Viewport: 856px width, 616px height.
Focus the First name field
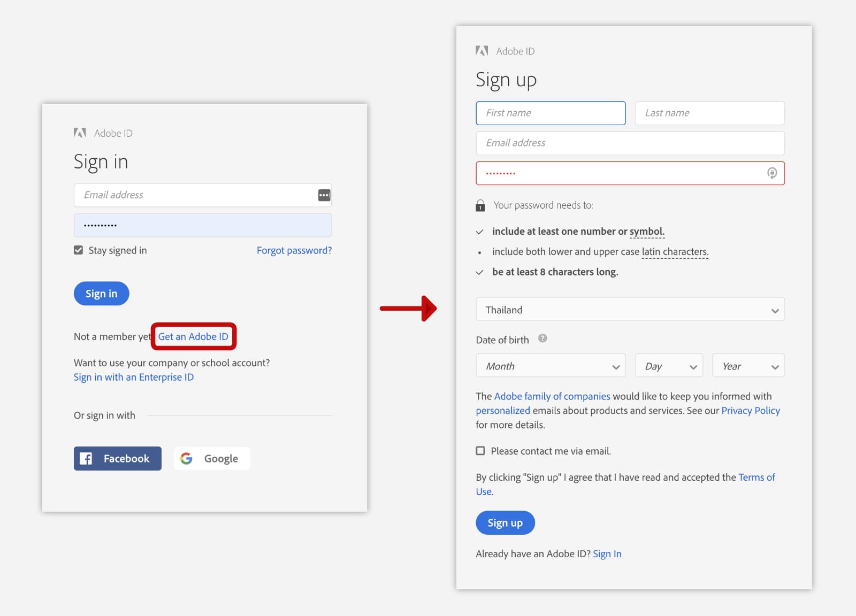coord(551,113)
